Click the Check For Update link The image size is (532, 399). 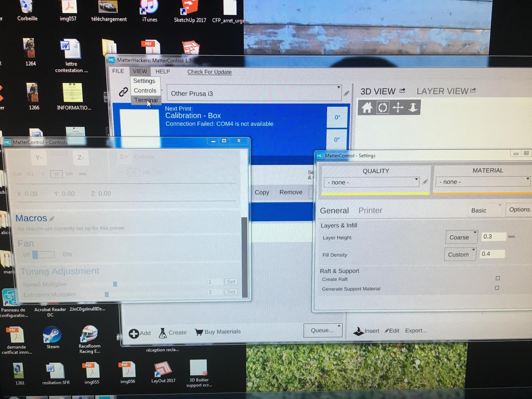point(209,72)
